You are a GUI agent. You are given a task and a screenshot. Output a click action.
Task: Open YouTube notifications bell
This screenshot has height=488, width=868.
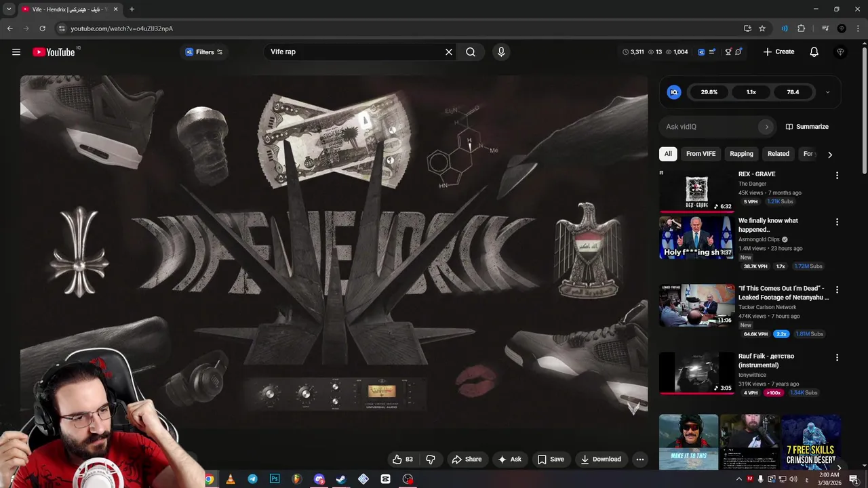[x=814, y=52]
